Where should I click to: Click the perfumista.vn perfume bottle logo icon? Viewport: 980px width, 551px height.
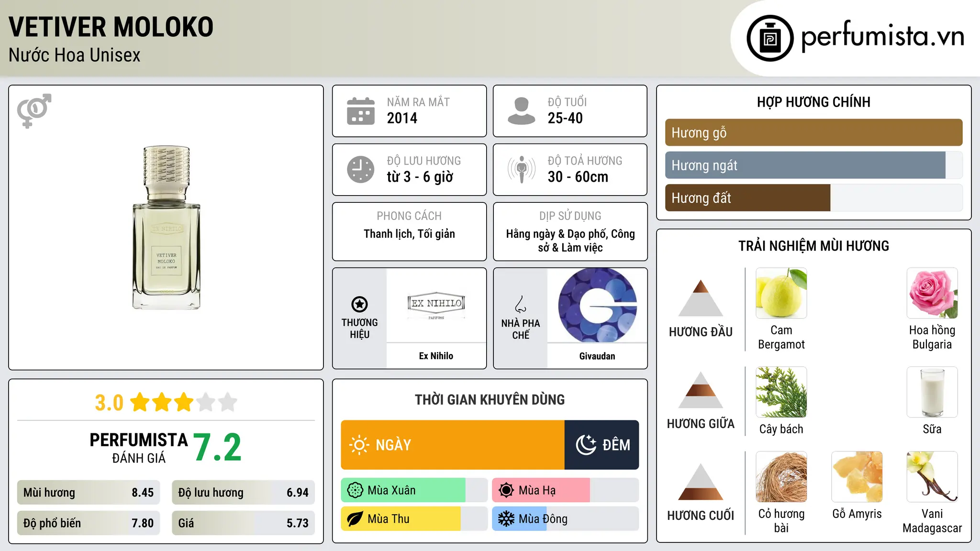click(770, 38)
